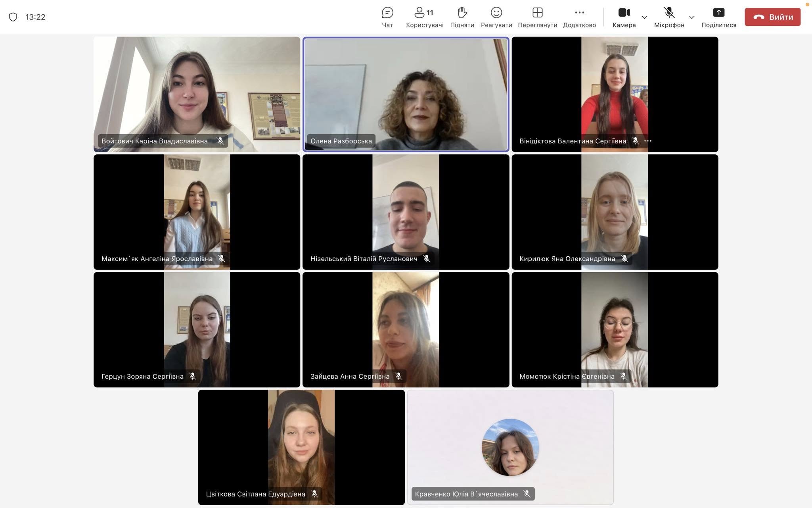Image resolution: width=812 pixels, height=508 pixels.
Task: Click muted mic icon beside Нізельський Віталій
Action: coord(427,258)
